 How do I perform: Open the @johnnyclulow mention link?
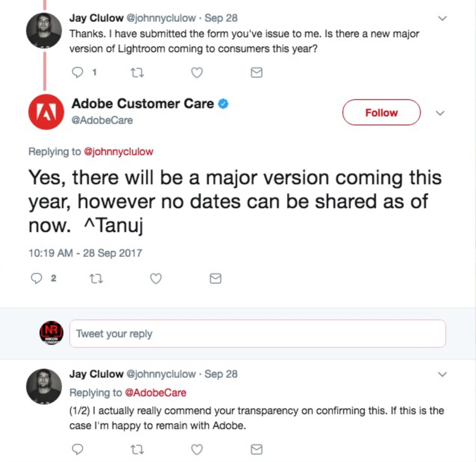(119, 152)
